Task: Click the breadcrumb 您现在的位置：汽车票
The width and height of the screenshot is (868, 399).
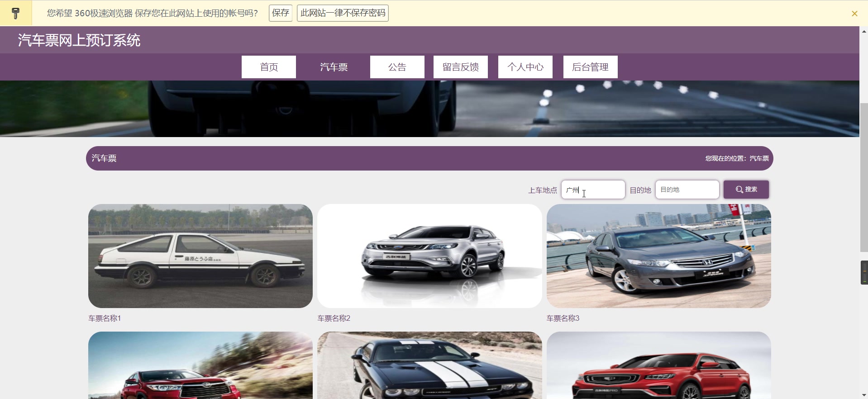Action: pos(737,158)
